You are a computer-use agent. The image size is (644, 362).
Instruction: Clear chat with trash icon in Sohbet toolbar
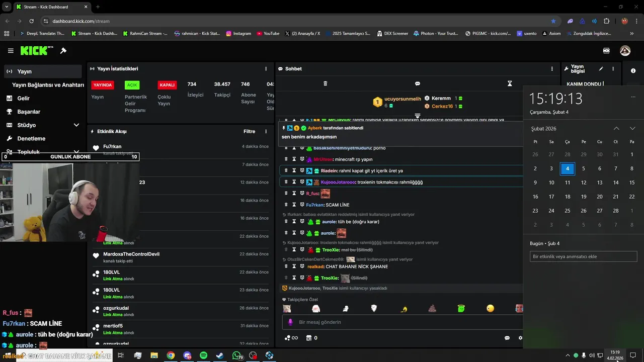[x=325, y=83]
